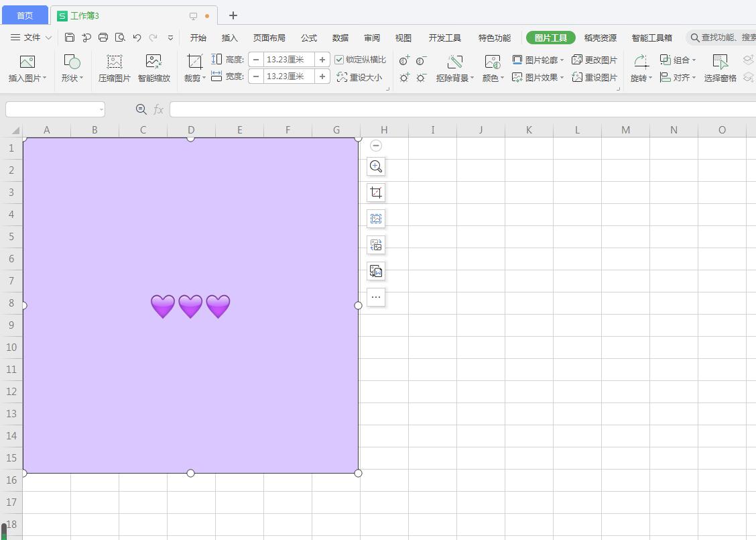Click the 选择窗格 selection pane icon

pos(720,63)
